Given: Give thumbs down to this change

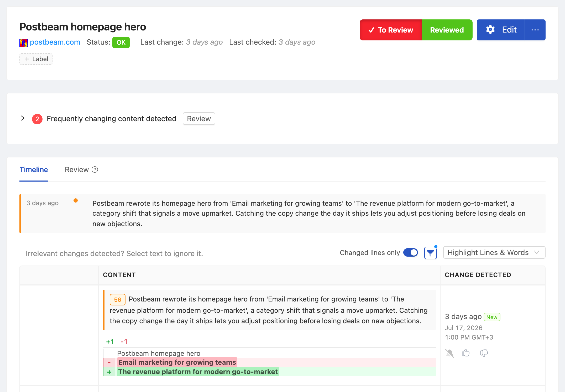Looking at the screenshot, I should pyautogui.click(x=484, y=353).
